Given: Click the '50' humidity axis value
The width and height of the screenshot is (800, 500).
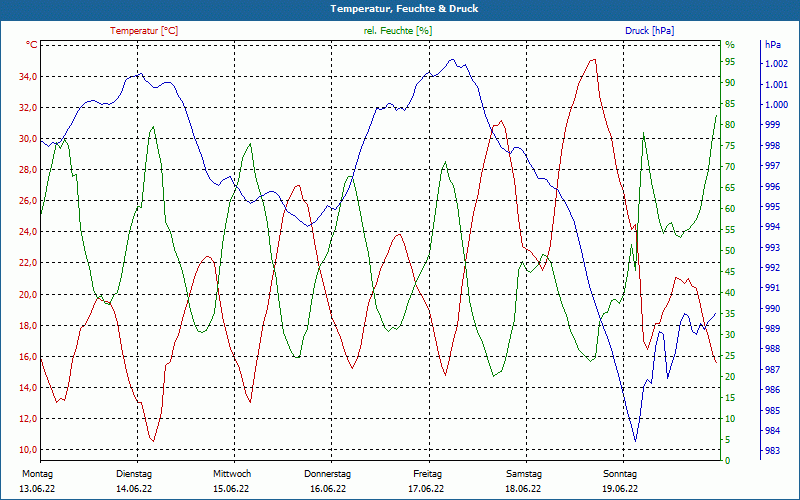Looking at the screenshot, I should [730, 251].
